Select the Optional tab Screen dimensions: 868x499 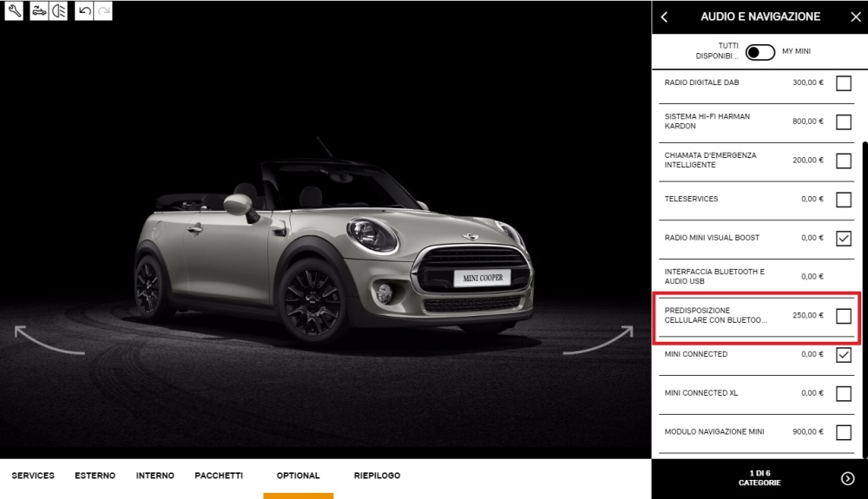click(299, 476)
